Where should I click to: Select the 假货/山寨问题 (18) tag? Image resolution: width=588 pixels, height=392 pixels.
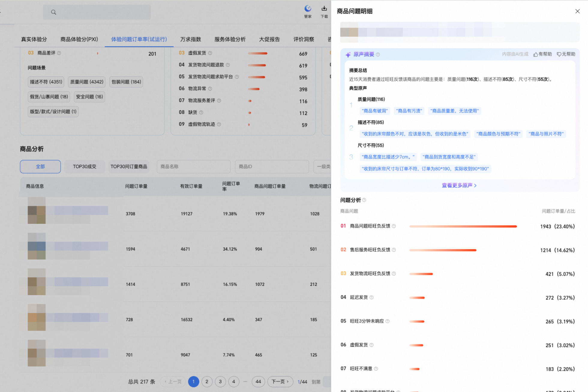tap(49, 97)
